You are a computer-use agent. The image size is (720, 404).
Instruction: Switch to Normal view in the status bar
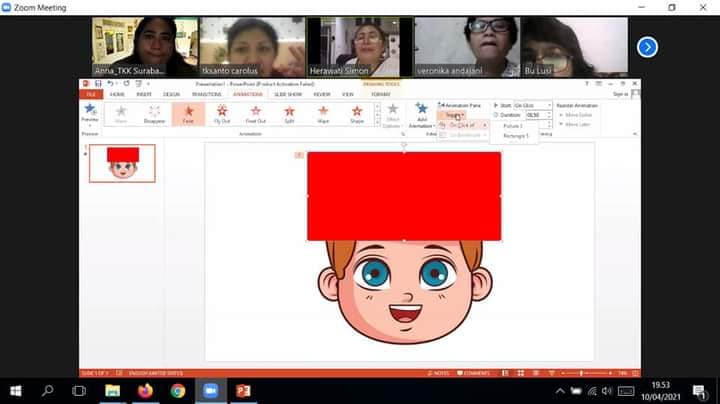[x=505, y=373]
